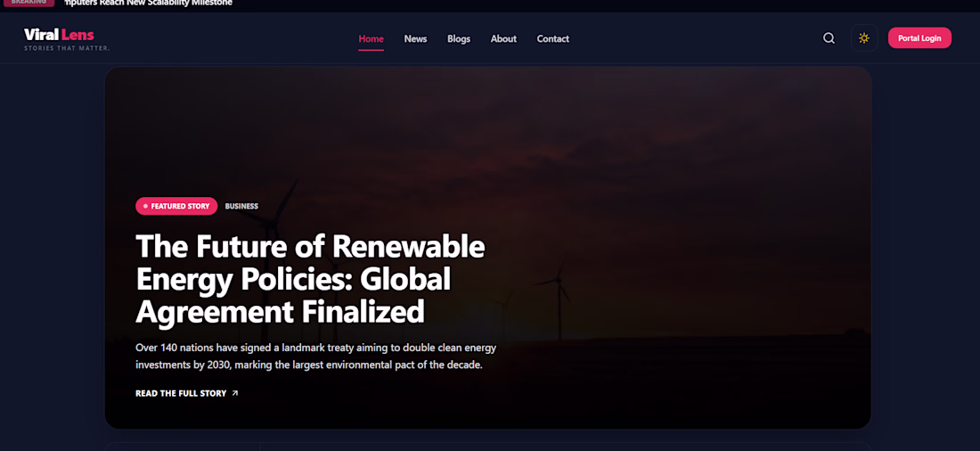Click the breaking news ticker headline
The height and width of the screenshot is (451, 980).
[148, 4]
